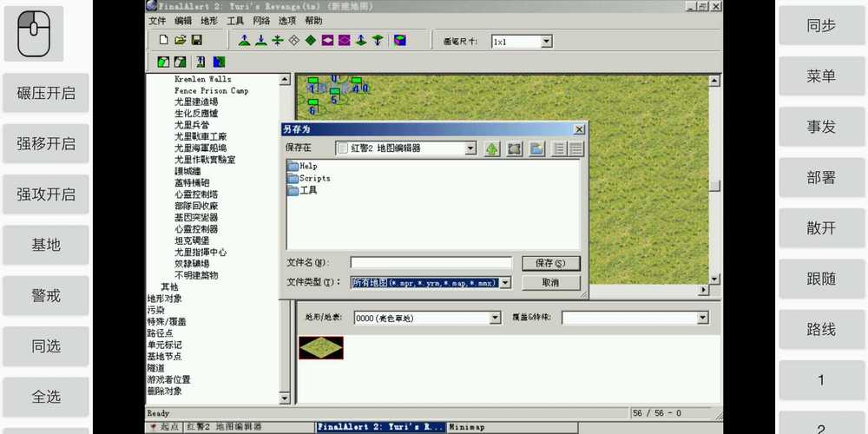Click the white diamond hide tileset icon
Image resolution: width=868 pixels, height=434 pixels.
(294, 41)
